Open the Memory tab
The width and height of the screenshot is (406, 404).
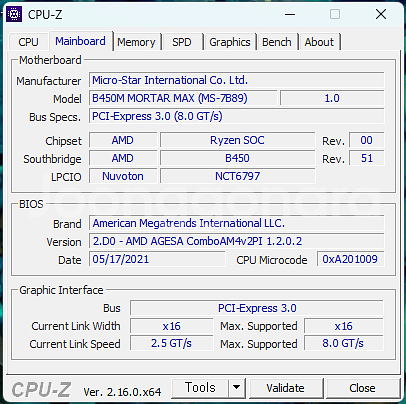tap(136, 42)
